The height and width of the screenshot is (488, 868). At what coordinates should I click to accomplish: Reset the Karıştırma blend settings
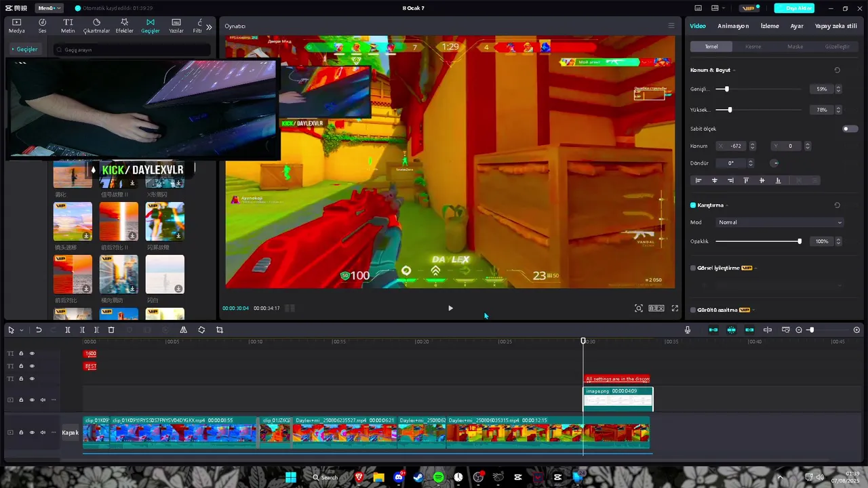click(x=837, y=205)
